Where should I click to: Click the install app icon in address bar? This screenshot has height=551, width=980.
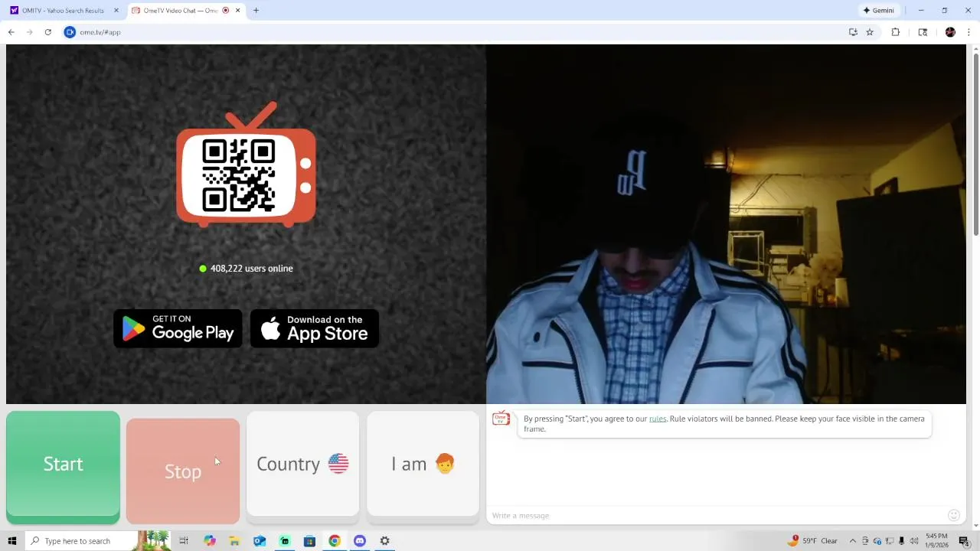pyautogui.click(x=853, y=32)
